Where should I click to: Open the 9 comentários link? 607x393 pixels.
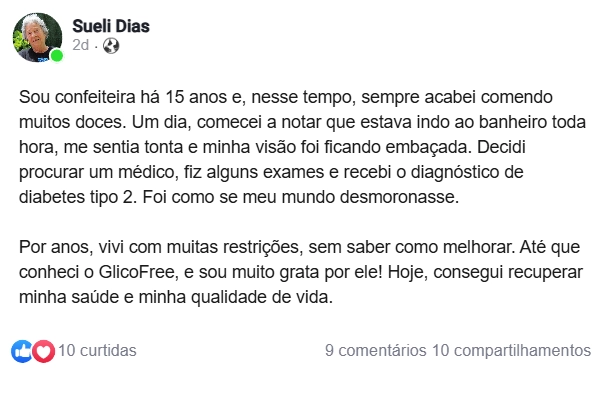[x=376, y=350]
